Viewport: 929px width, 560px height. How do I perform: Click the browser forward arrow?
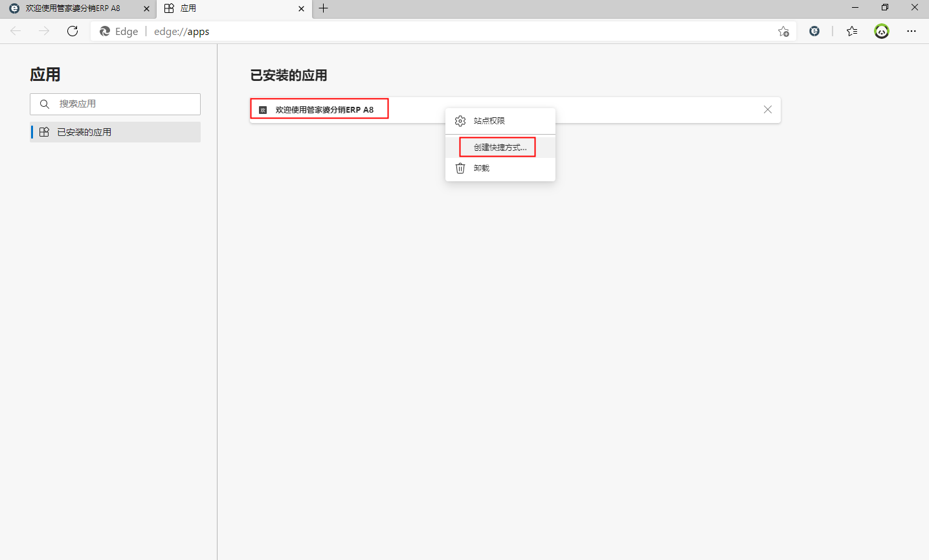coord(44,31)
